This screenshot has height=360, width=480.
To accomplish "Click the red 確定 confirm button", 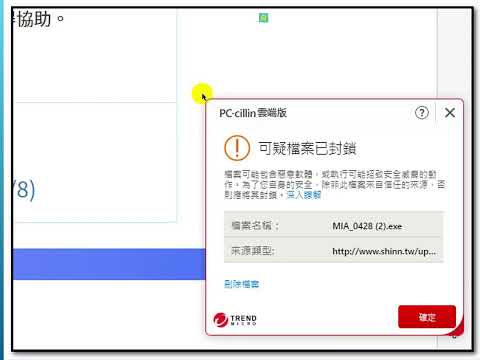I will click(x=427, y=317).
